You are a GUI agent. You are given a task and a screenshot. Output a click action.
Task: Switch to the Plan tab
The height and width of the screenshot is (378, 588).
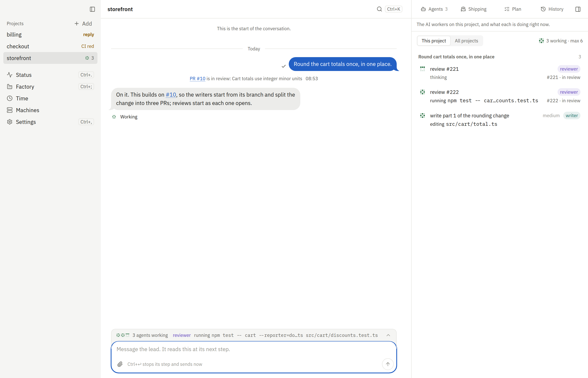point(513,9)
